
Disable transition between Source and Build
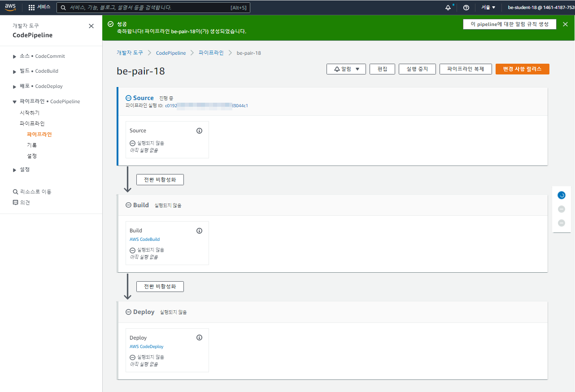[160, 179]
